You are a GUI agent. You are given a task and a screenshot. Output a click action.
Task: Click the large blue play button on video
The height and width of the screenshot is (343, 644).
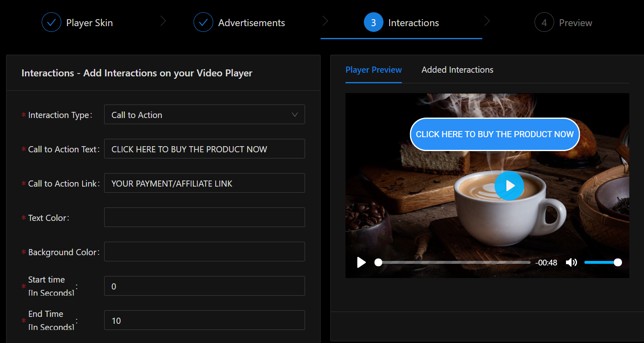(x=509, y=186)
